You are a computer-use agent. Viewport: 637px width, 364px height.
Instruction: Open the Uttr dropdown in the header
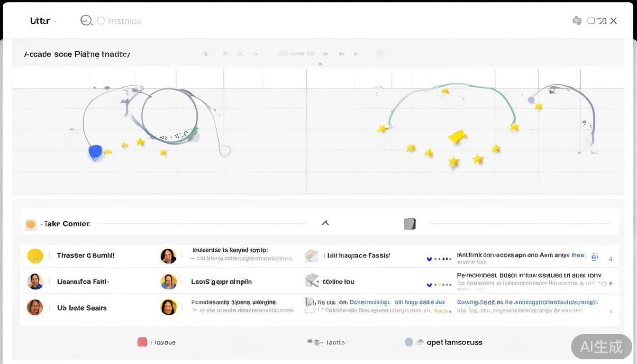pyautogui.click(x=43, y=21)
